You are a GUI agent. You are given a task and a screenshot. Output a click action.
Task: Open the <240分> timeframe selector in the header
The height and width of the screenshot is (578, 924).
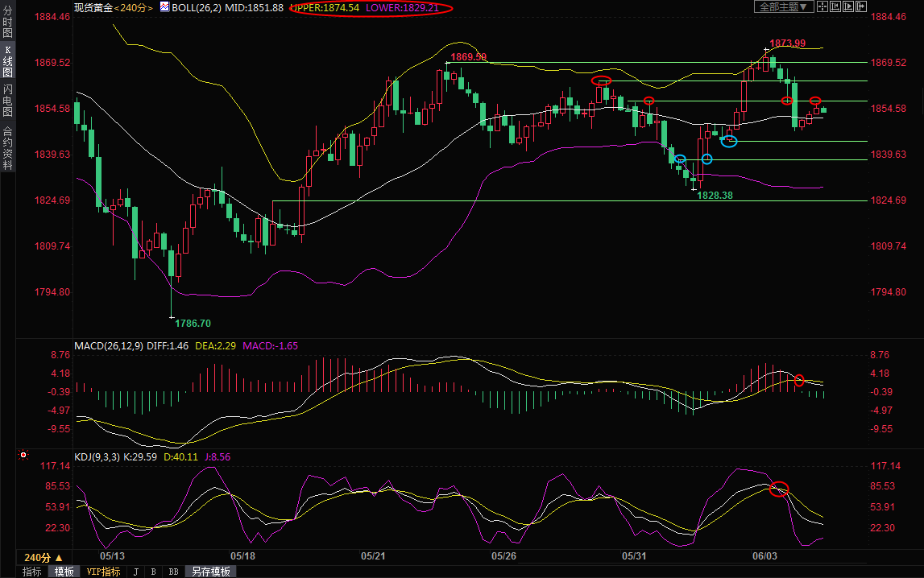pos(133,7)
